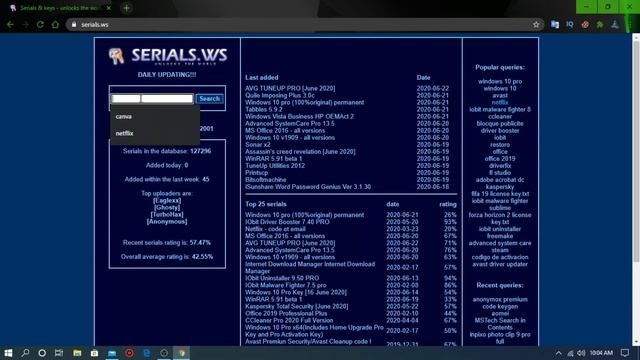Open Internet Download Manager top serial
The height and width of the screenshot is (360, 640).
tap(310, 267)
